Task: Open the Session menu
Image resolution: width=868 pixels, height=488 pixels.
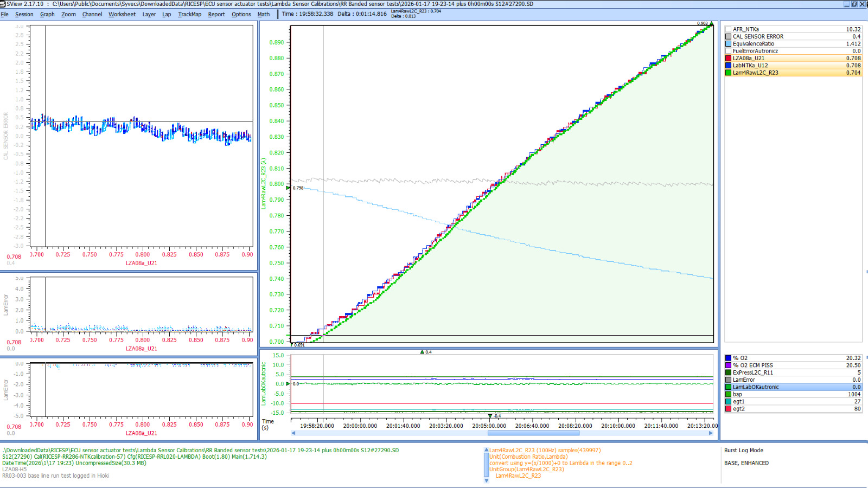Action: [24, 15]
